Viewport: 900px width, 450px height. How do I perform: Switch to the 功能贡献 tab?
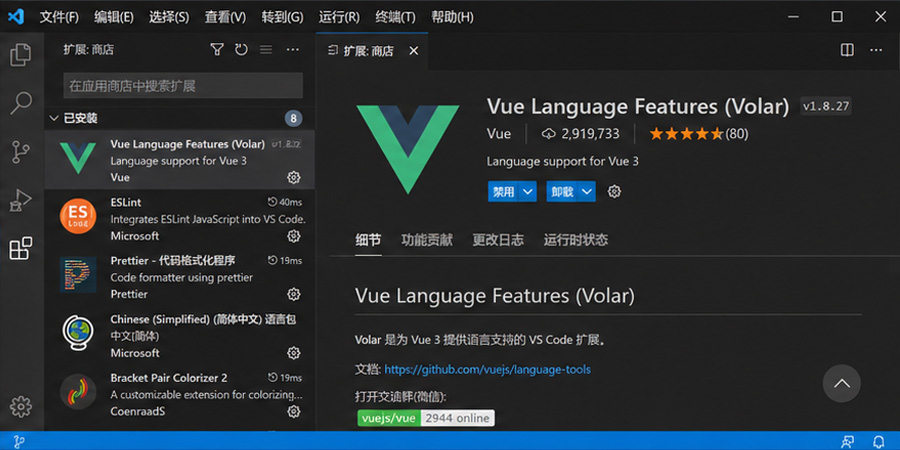[x=426, y=239]
